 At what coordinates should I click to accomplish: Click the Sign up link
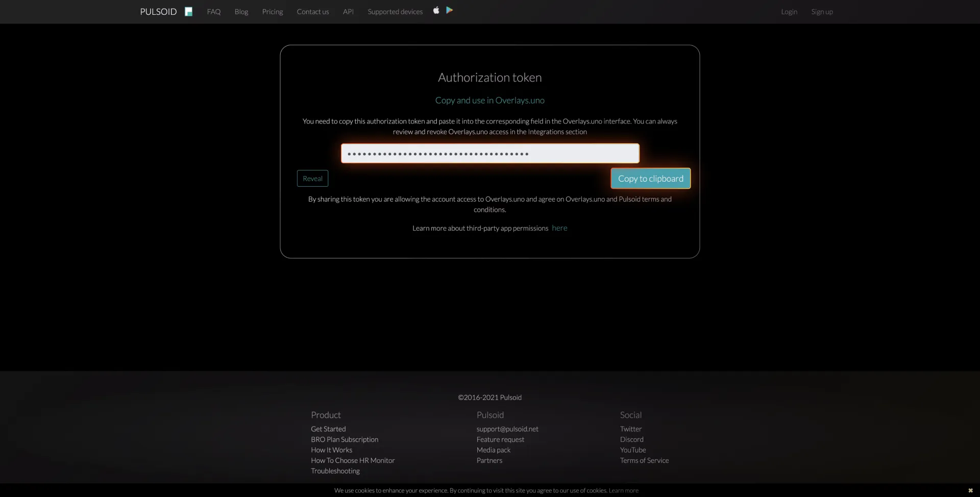pyautogui.click(x=822, y=12)
